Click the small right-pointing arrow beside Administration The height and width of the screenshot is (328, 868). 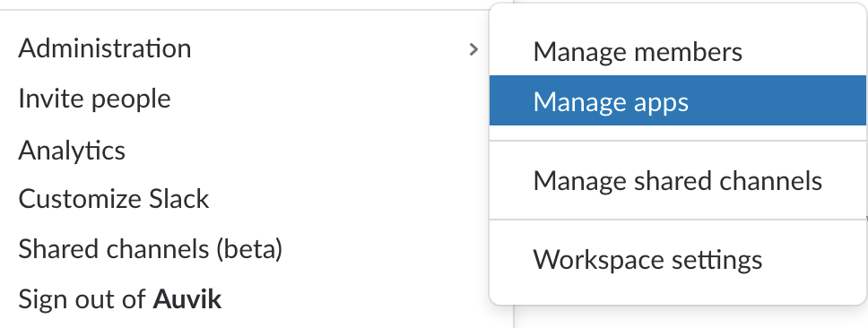[473, 49]
